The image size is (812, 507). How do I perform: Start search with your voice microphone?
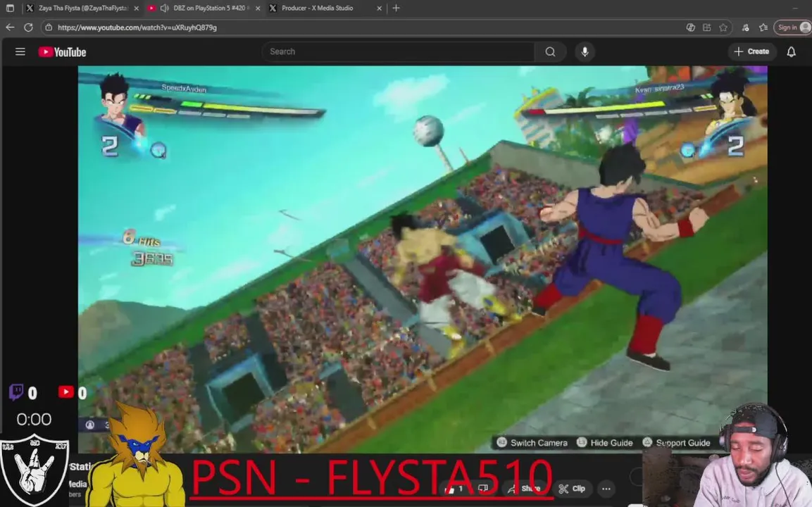tap(585, 52)
